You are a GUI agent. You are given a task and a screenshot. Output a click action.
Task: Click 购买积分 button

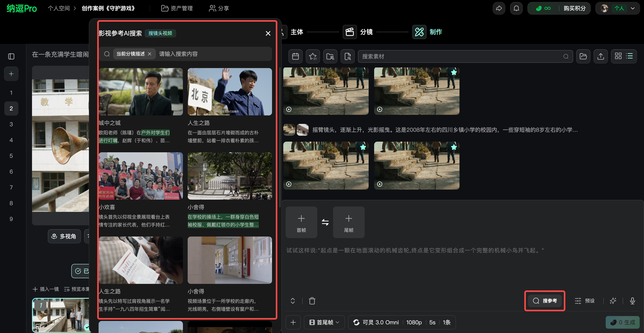click(x=574, y=8)
